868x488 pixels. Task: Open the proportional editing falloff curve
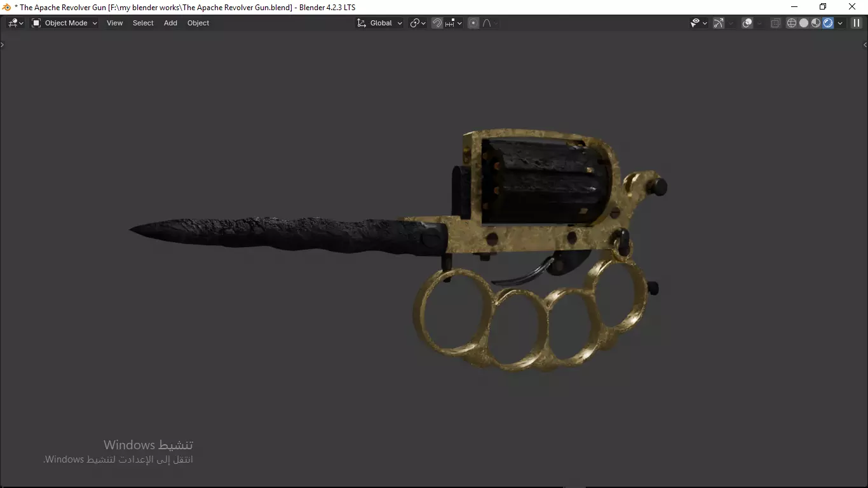pos(489,23)
